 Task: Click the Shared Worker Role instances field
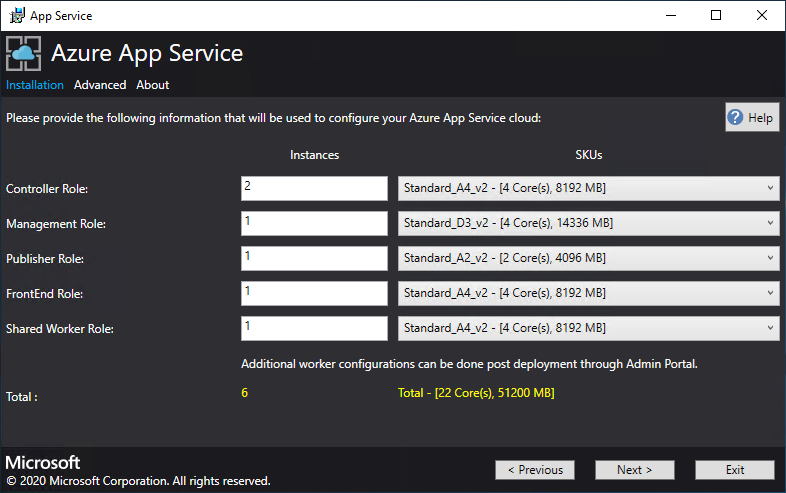coord(313,328)
